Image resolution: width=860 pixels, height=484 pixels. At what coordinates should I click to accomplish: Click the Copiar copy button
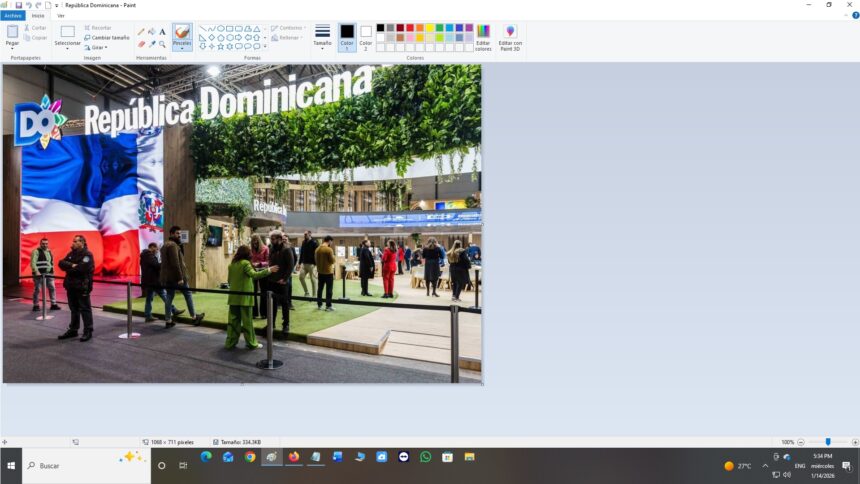[x=35, y=37]
